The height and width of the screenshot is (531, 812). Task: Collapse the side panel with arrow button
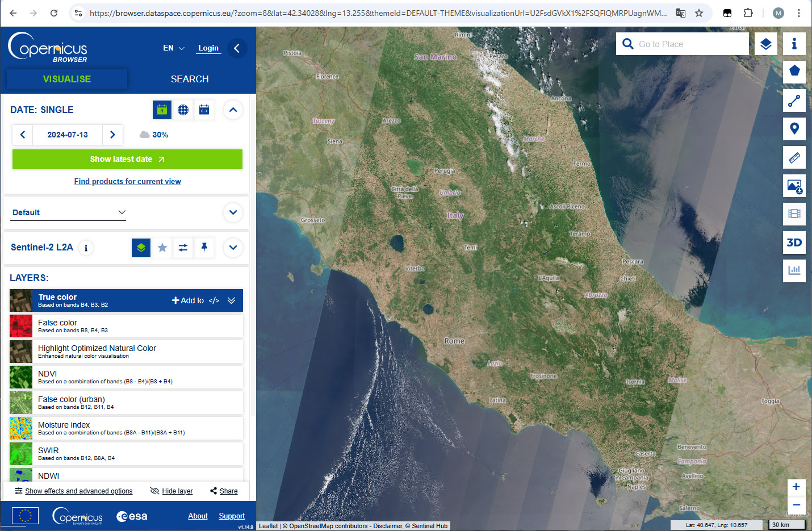(237, 48)
